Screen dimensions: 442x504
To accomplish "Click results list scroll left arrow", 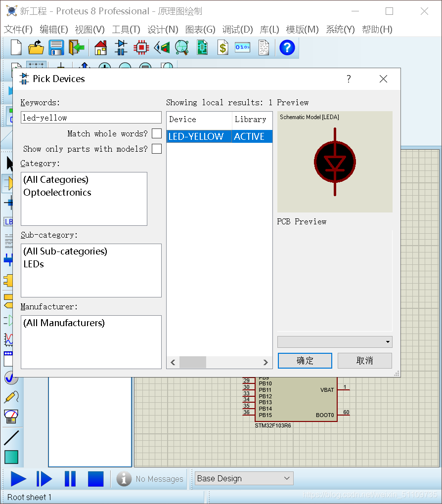I will (173, 362).
